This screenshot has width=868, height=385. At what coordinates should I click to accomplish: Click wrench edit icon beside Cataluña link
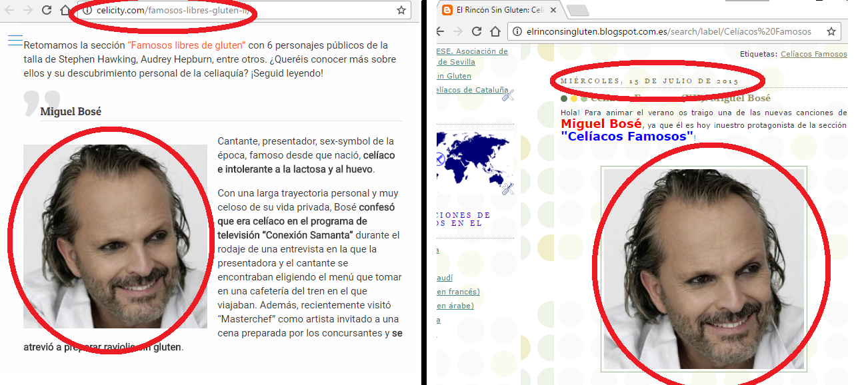[x=508, y=96]
